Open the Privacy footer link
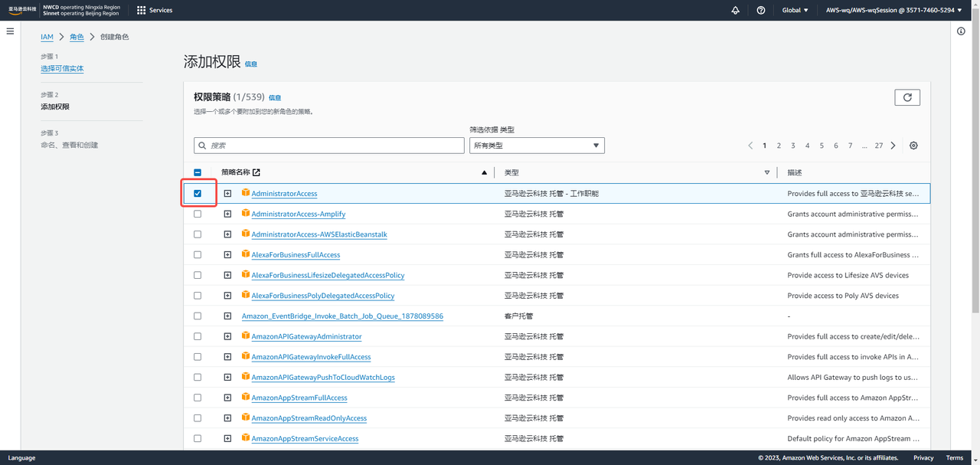The width and height of the screenshot is (980, 465). click(923, 458)
